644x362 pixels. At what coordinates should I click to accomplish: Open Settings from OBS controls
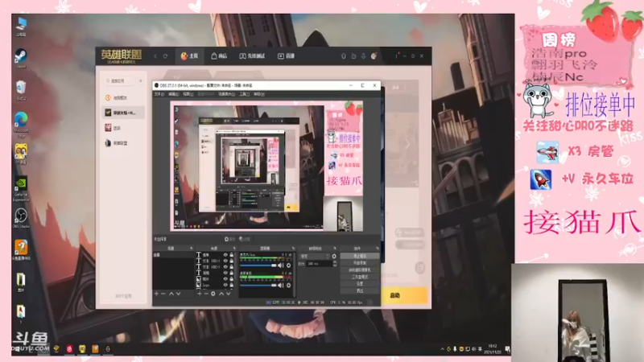[x=359, y=284]
